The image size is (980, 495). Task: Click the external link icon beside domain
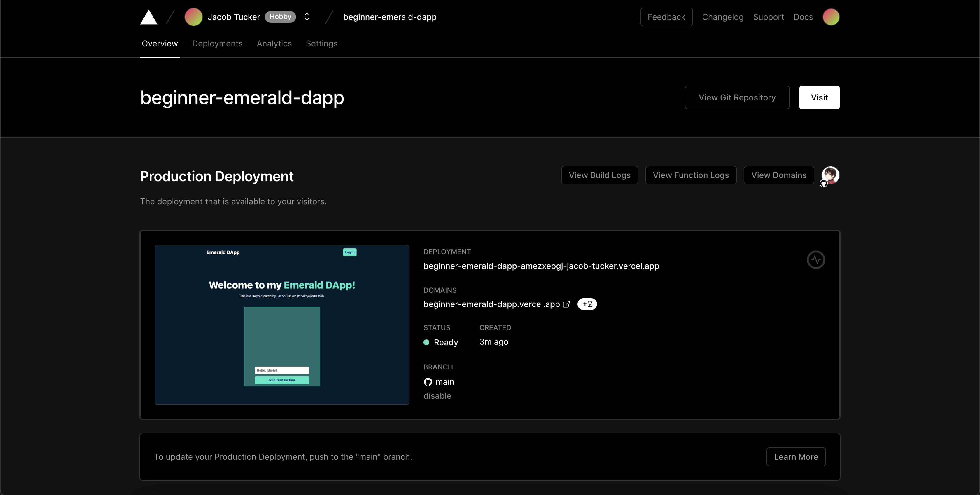(x=566, y=304)
